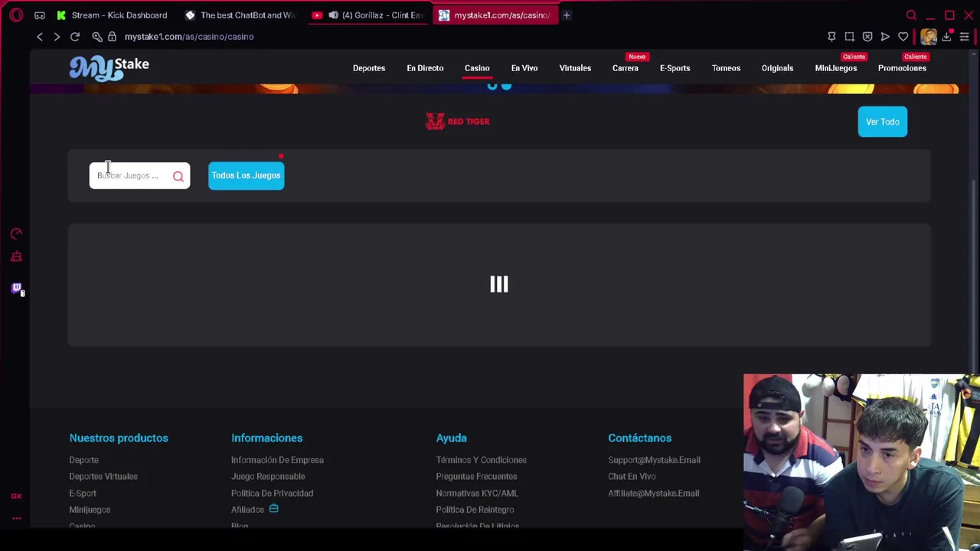The image size is (980, 551).
Task: Click the send/flow arrow icon
Action: click(885, 37)
